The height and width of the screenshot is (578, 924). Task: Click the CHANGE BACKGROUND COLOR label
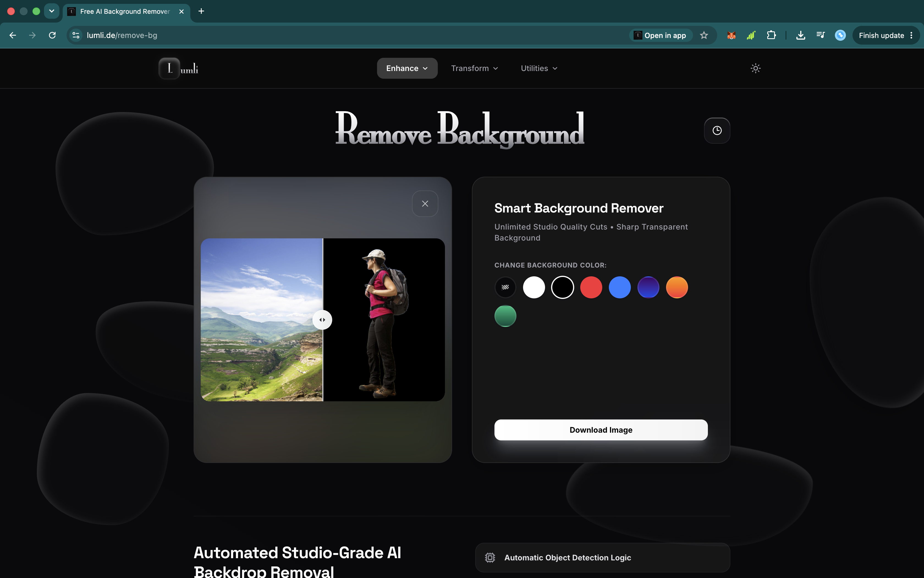[550, 265]
